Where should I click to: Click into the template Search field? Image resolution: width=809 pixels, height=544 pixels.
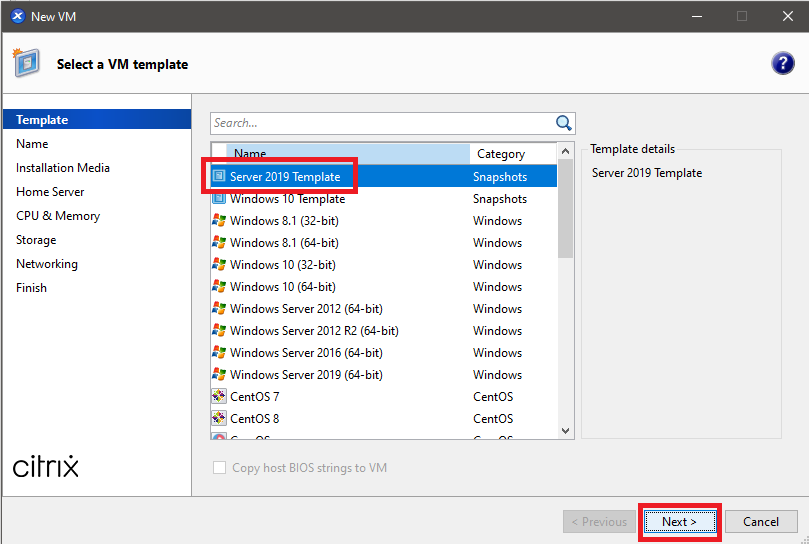tap(380, 123)
